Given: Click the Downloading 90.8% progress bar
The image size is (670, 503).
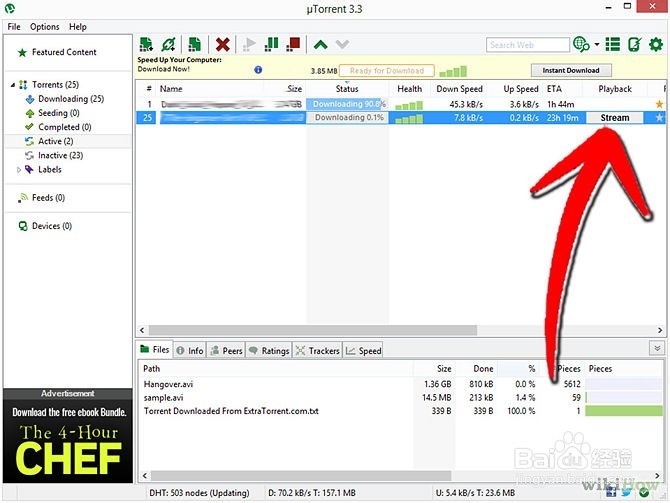Looking at the screenshot, I should tap(347, 104).
